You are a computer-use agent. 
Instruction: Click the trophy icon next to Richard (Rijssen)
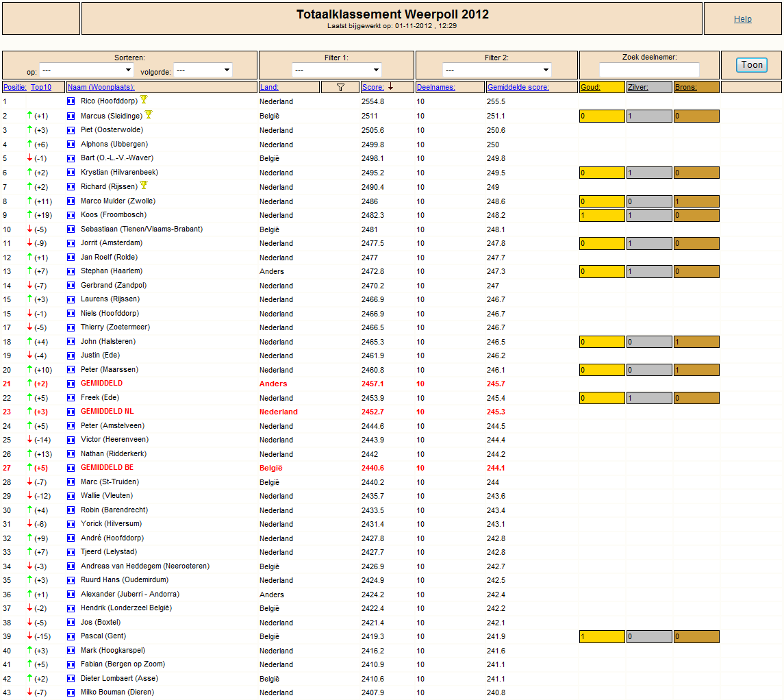(x=144, y=186)
